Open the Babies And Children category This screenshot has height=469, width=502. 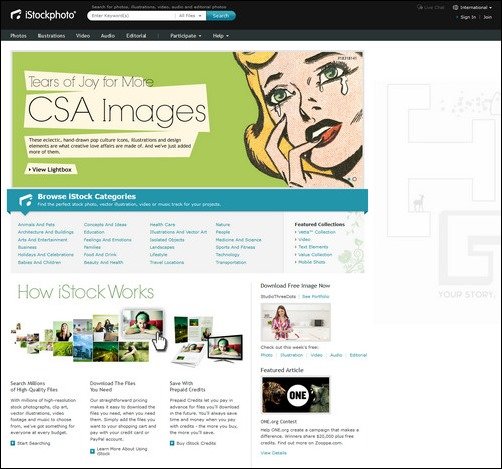click(x=39, y=262)
